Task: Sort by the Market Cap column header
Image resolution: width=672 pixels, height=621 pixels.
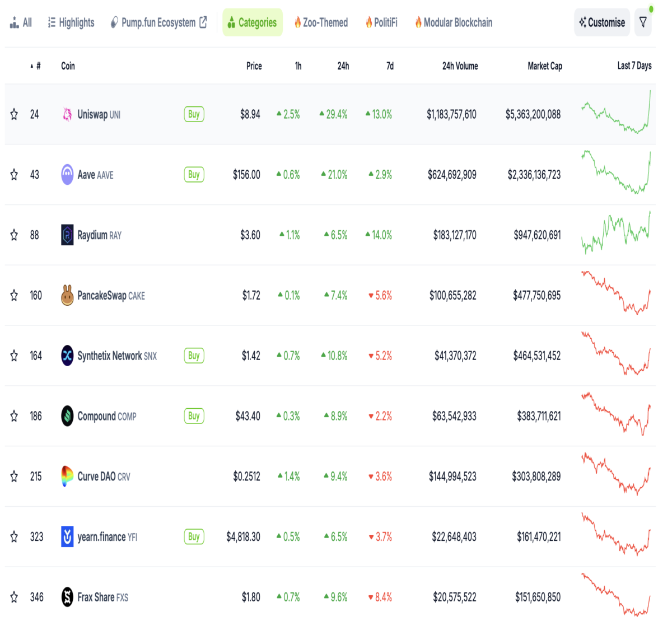Action: click(545, 66)
